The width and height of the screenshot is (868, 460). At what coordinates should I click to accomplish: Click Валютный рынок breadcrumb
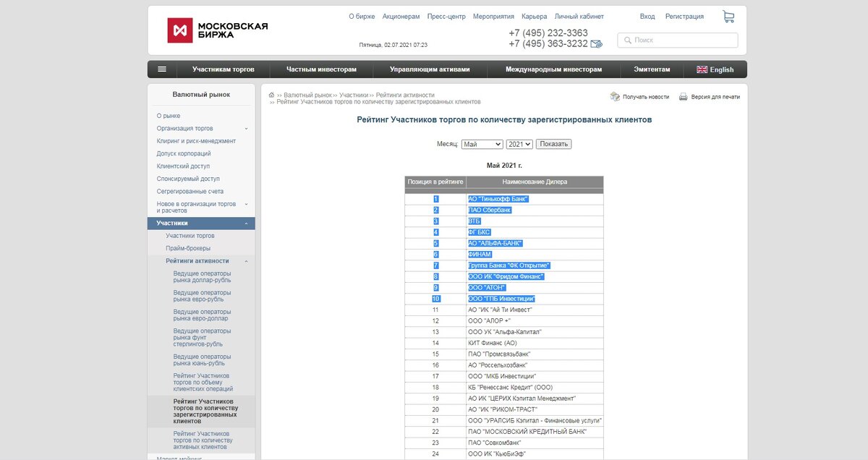tap(308, 95)
